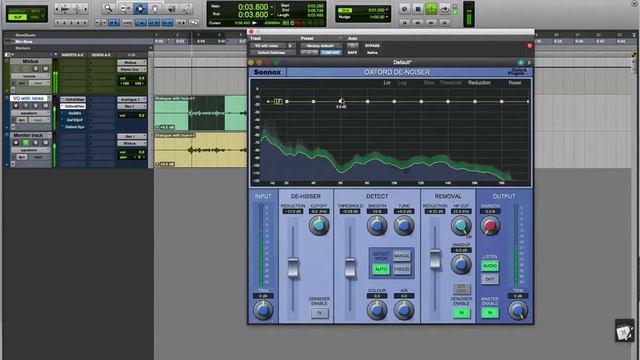Select the VO with noise track name
The height and width of the screenshot is (360, 640).
coord(28,98)
